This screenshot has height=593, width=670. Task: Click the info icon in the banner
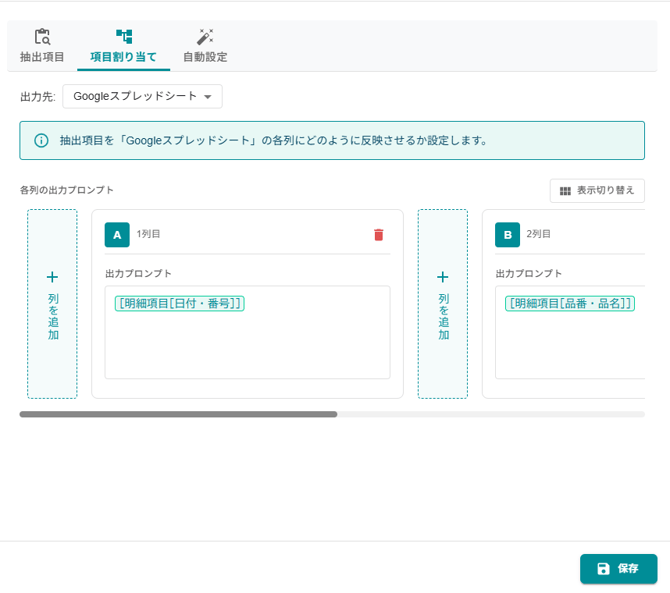coord(41,141)
